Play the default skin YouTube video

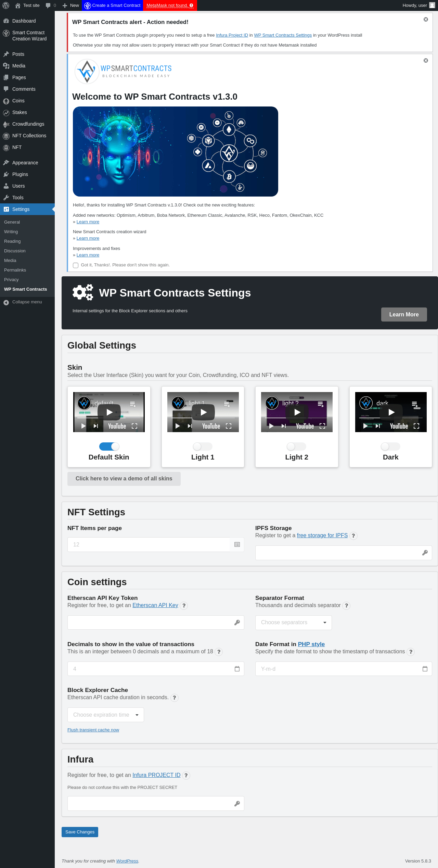click(x=109, y=412)
